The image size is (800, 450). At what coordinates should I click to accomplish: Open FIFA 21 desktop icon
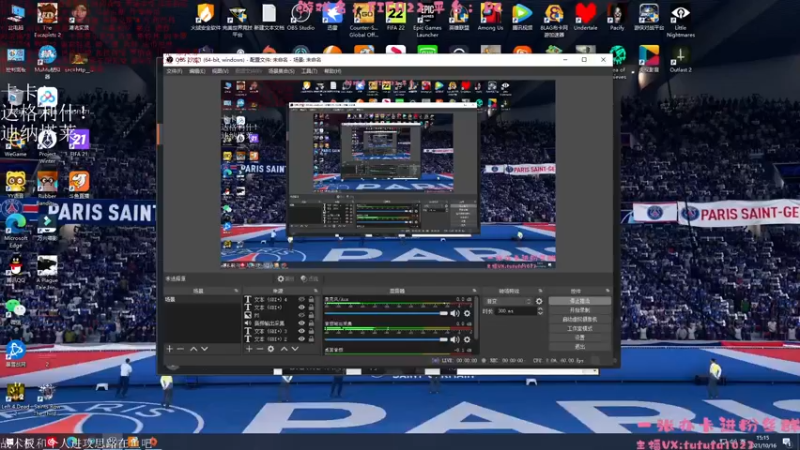coord(79,143)
